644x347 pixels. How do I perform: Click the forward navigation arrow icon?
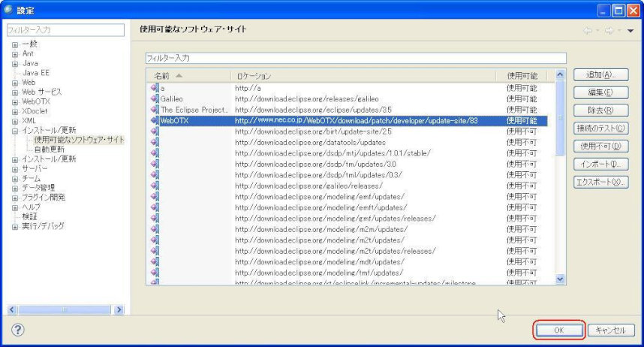point(608,31)
